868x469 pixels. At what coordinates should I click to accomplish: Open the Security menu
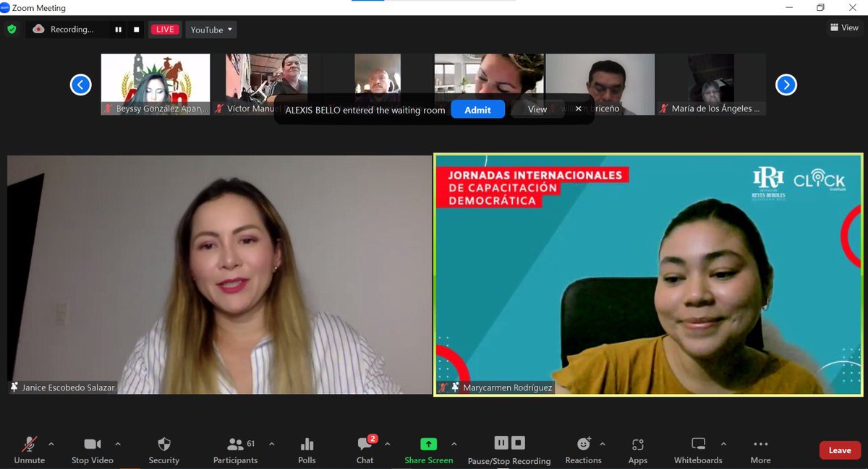[164, 450]
